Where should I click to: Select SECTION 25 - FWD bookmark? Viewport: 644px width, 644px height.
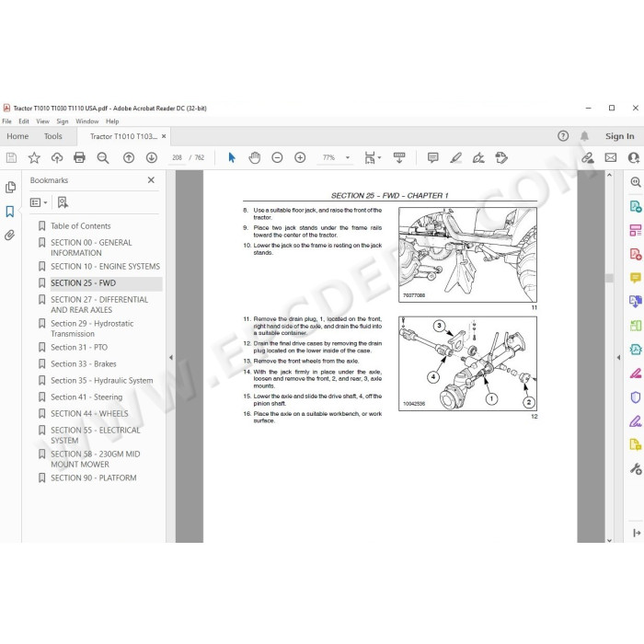(x=84, y=283)
